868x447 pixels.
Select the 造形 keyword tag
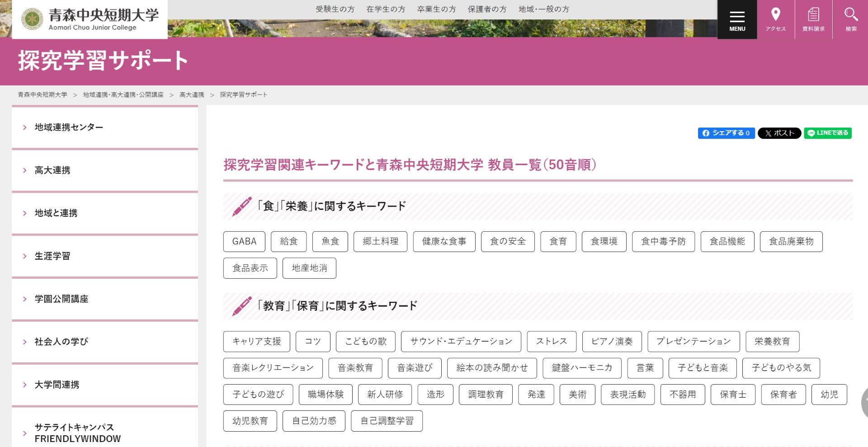click(x=435, y=395)
